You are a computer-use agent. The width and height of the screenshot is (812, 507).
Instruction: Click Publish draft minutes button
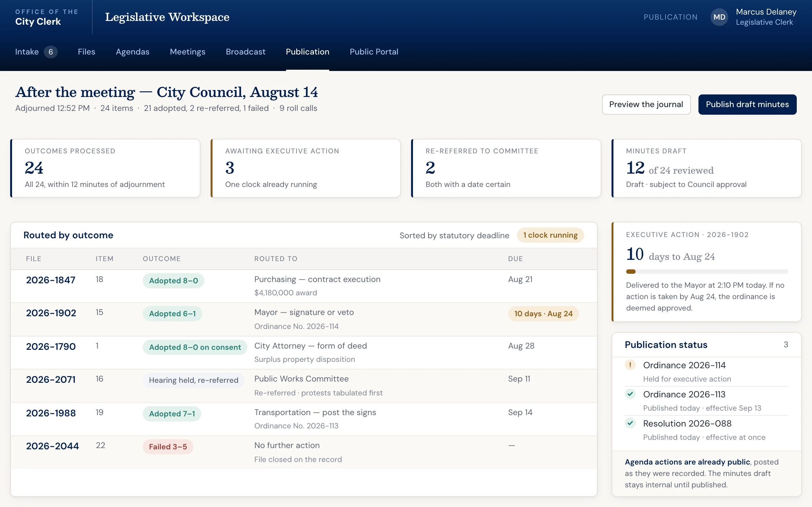(x=747, y=104)
